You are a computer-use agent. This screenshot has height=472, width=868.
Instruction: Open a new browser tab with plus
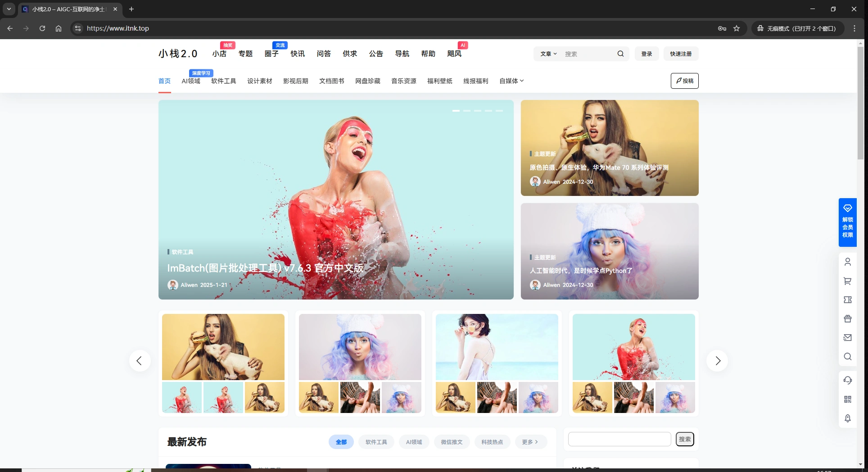point(131,9)
